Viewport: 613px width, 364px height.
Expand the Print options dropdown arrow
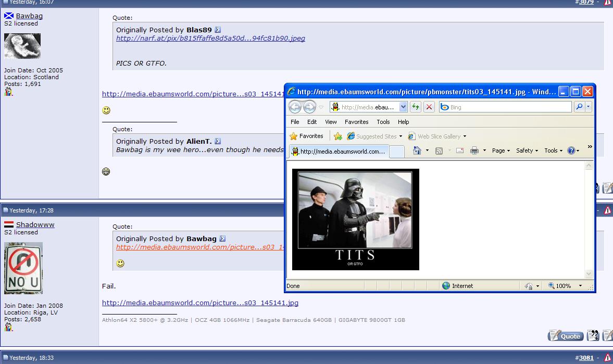pyautogui.click(x=484, y=150)
